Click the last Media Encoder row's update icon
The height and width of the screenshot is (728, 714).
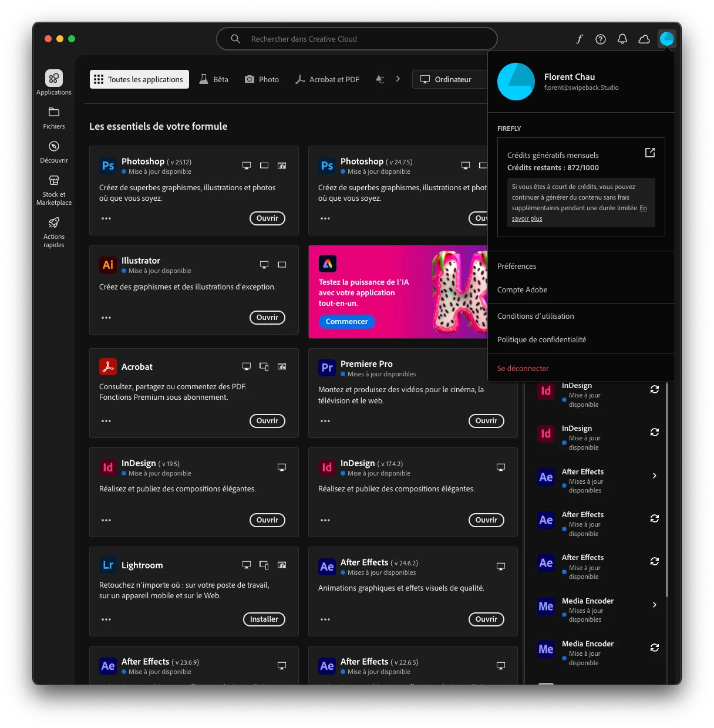655,648
